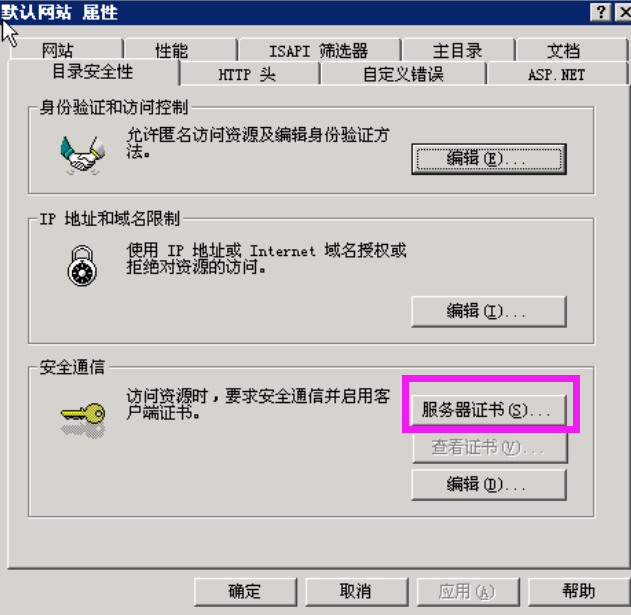Confirm with the 确定 button
The image size is (631, 615).
click(245, 591)
